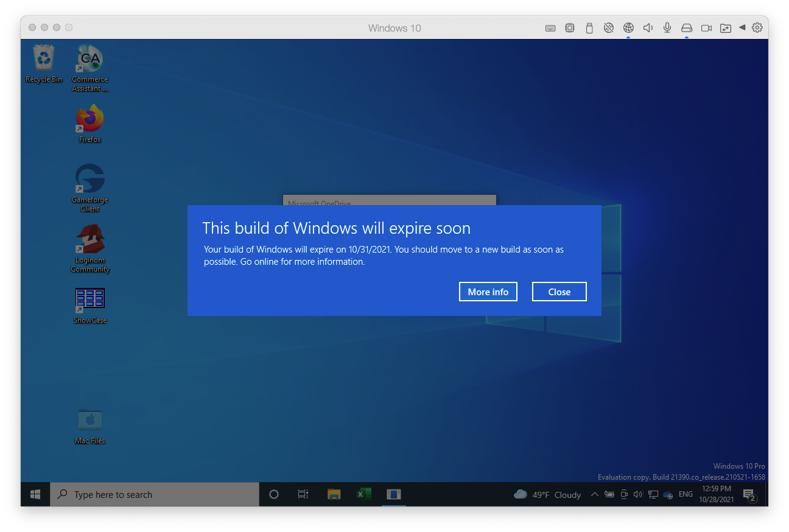Close the build expiration dialog
Viewport: 789px width, 532px height.
[x=559, y=292]
